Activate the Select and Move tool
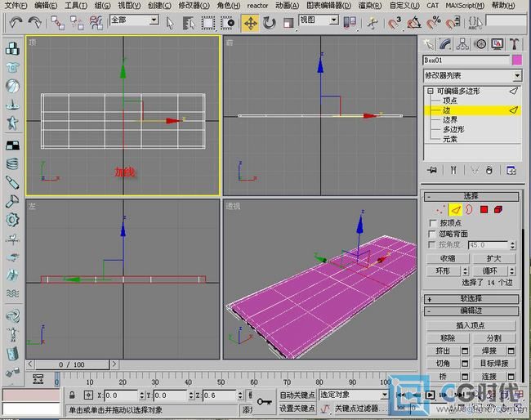Image resolution: width=531 pixels, height=420 pixels. pyautogui.click(x=250, y=24)
